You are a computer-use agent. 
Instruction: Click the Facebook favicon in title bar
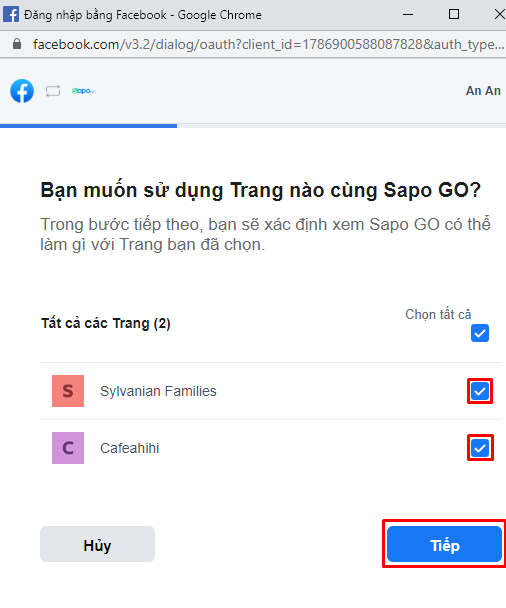click(10, 14)
